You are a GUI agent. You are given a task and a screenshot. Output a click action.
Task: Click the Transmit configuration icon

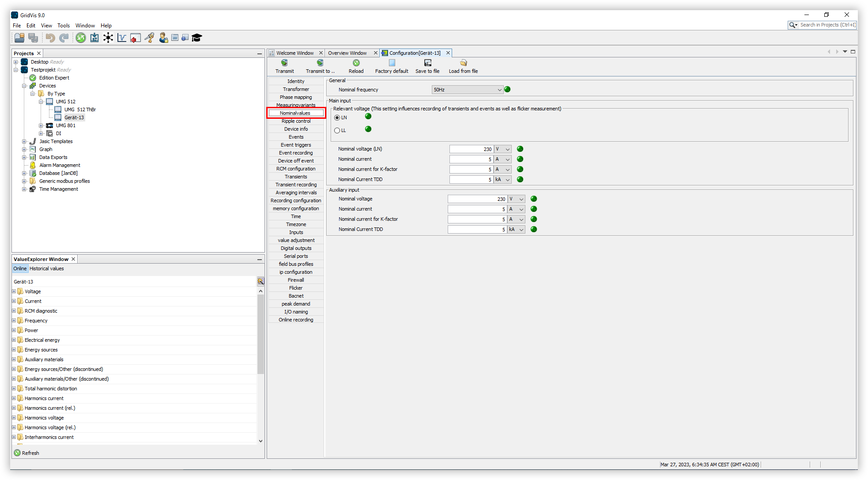284,63
